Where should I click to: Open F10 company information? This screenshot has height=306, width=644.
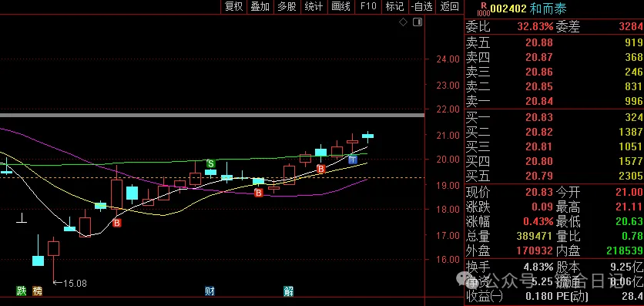[368, 6]
